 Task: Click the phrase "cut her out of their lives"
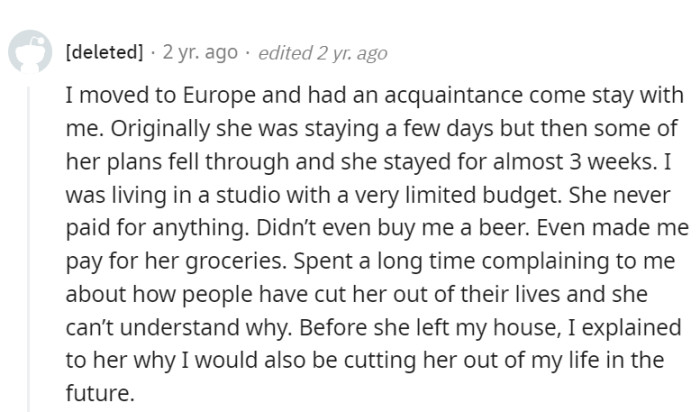pyautogui.click(x=417, y=297)
